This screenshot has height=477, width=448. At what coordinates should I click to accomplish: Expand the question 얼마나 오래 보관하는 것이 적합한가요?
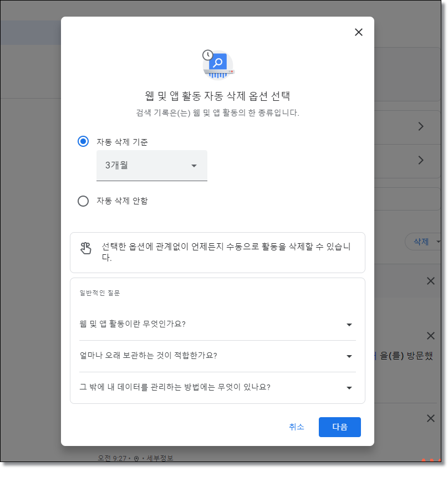[349, 356]
